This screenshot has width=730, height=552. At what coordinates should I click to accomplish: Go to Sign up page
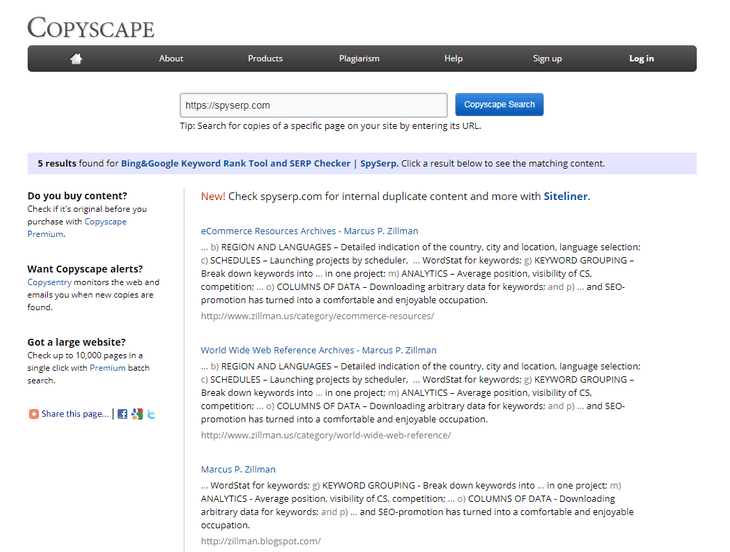point(548,59)
